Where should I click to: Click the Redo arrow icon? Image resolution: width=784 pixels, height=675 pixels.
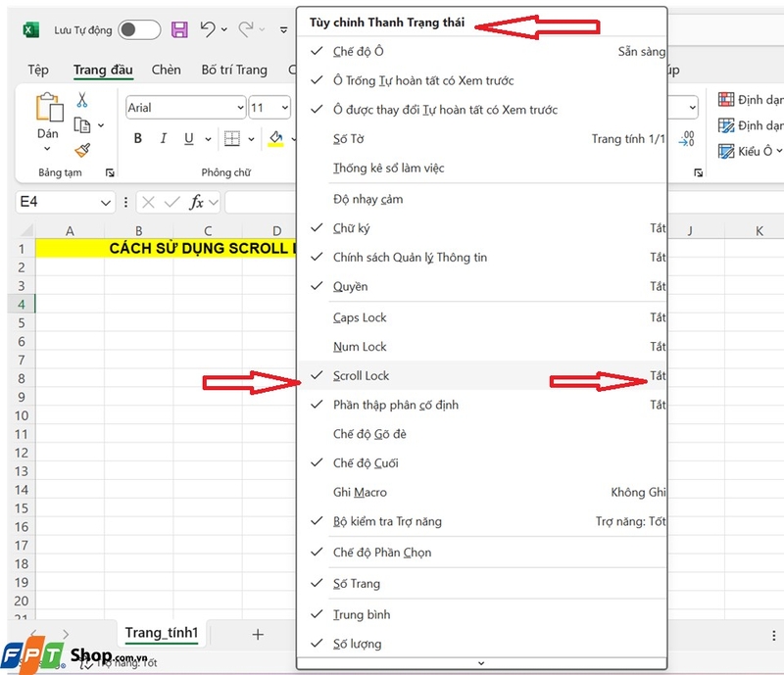pos(246,29)
